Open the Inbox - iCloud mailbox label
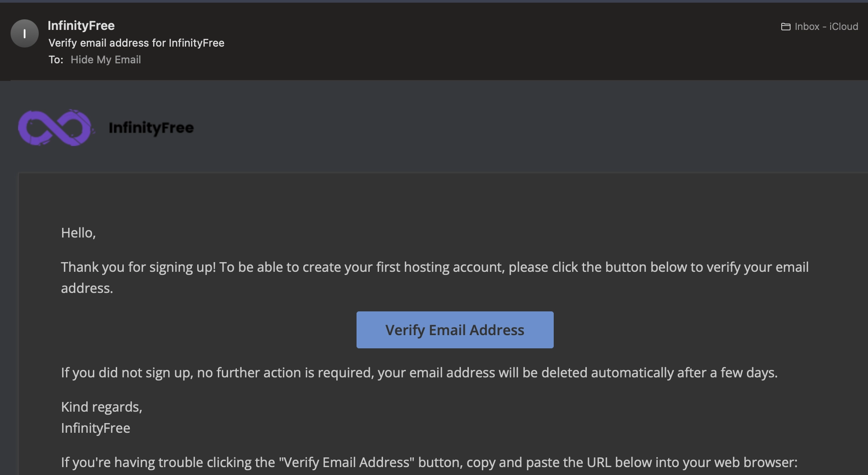This screenshot has width=868, height=475. tap(826, 27)
